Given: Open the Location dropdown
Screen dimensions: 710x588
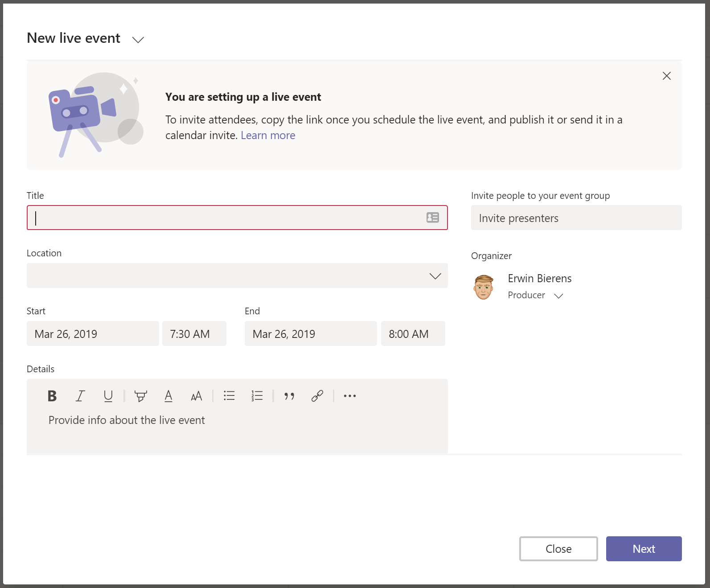Looking at the screenshot, I should 435,276.
